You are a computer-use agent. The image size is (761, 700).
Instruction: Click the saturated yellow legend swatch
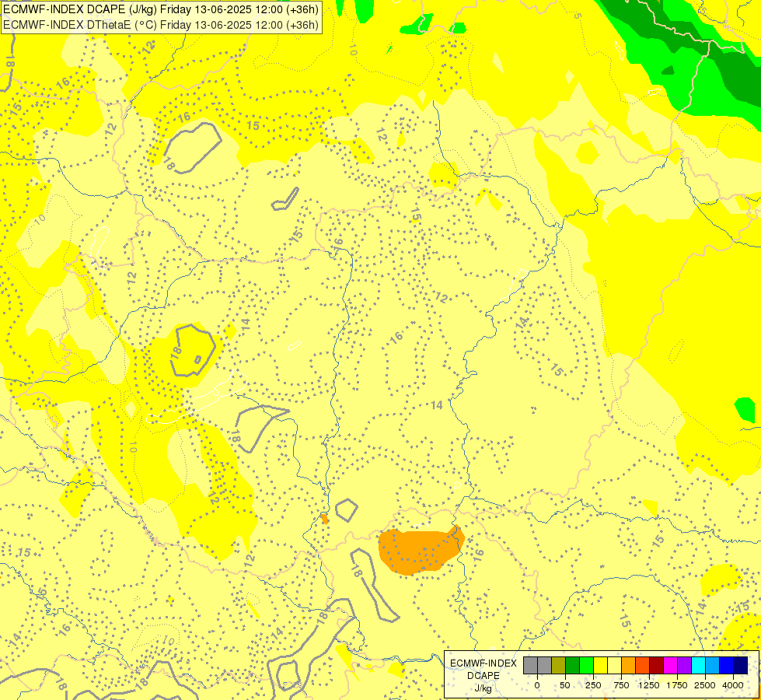tap(600, 666)
